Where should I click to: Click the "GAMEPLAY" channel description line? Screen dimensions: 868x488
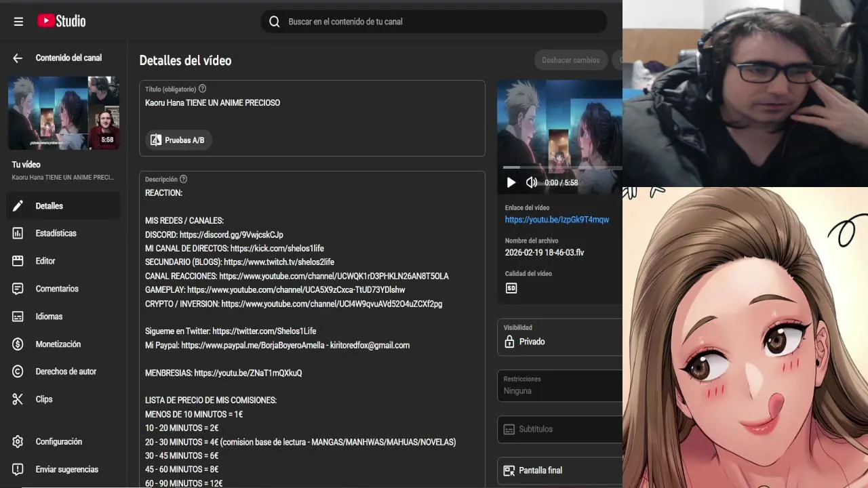point(275,290)
